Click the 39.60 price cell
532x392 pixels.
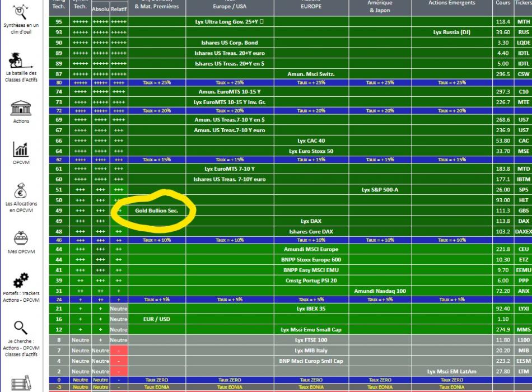point(503,32)
